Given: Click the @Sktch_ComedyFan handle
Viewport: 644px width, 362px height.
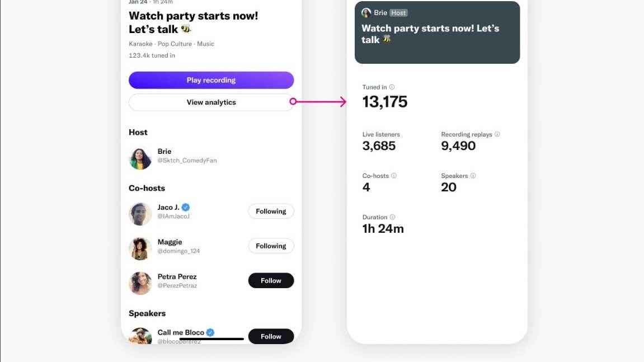Looking at the screenshot, I should click(x=187, y=161).
